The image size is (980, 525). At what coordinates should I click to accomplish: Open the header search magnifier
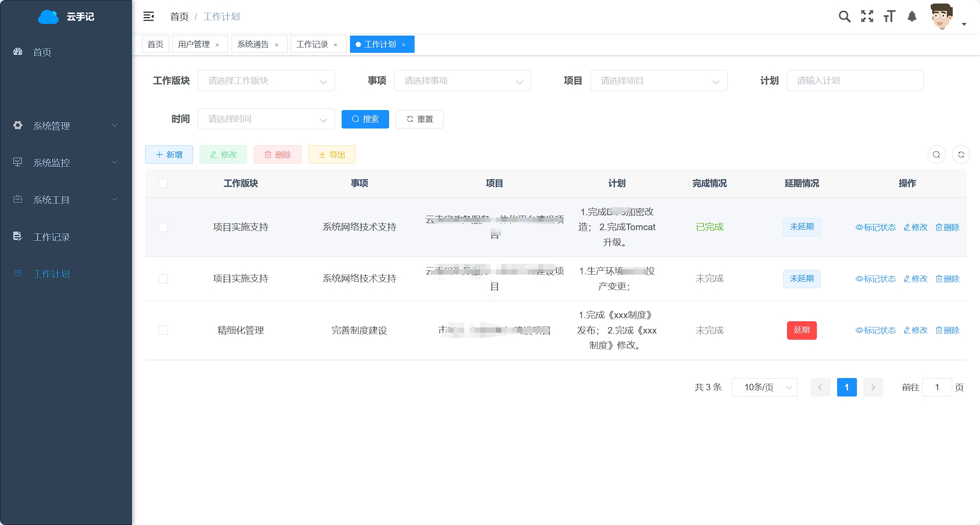[x=844, y=17]
